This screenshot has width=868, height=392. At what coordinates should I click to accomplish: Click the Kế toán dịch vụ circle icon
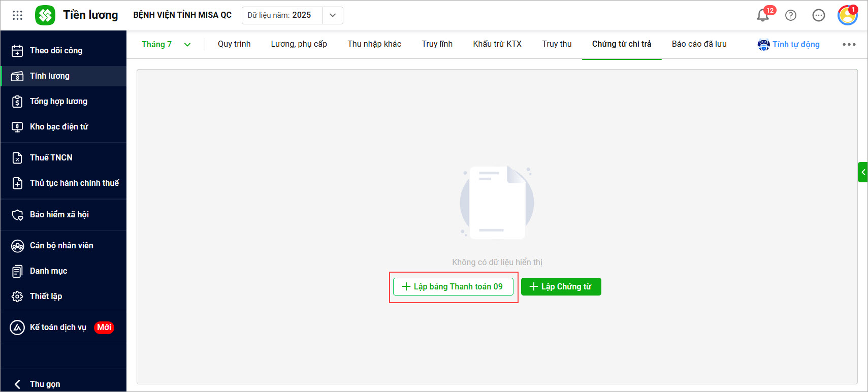coord(17,328)
